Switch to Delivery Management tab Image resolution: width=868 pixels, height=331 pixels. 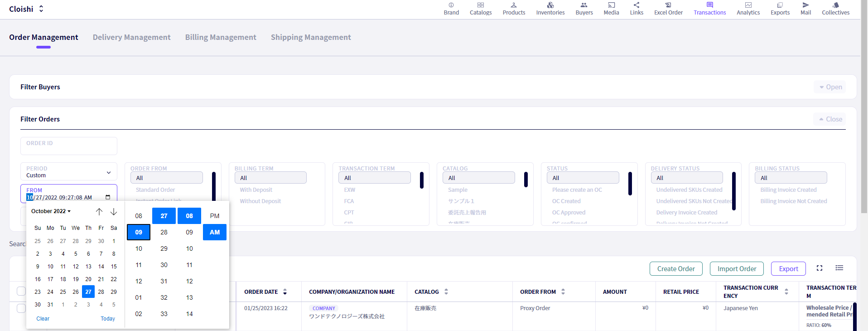pos(132,37)
